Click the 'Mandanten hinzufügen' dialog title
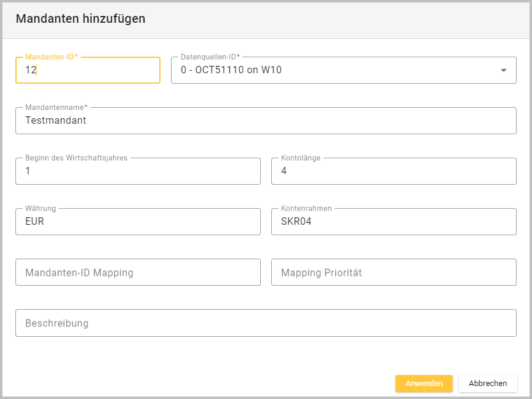 pos(81,18)
